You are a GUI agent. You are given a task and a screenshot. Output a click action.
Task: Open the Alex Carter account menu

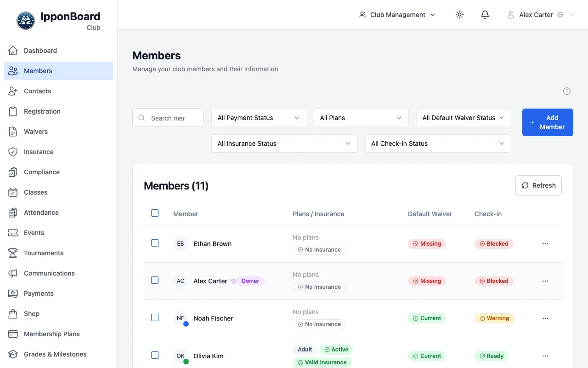pyautogui.click(x=541, y=15)
